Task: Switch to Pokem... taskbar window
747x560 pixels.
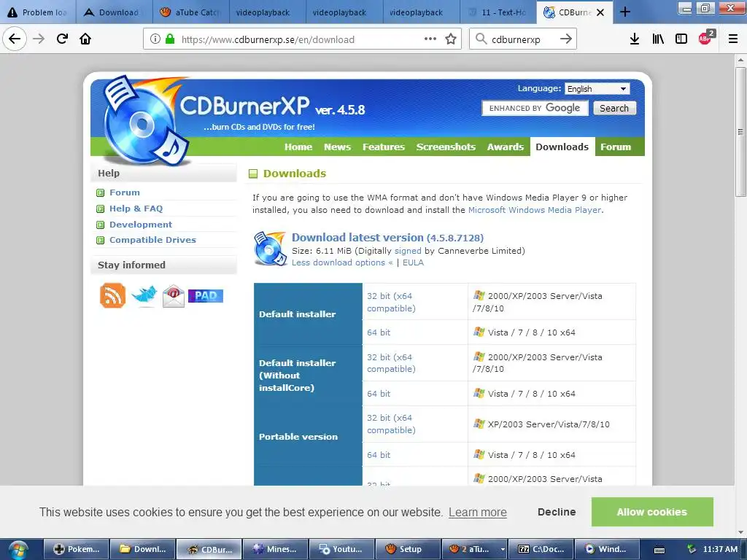Action: [x=77, y=550]
